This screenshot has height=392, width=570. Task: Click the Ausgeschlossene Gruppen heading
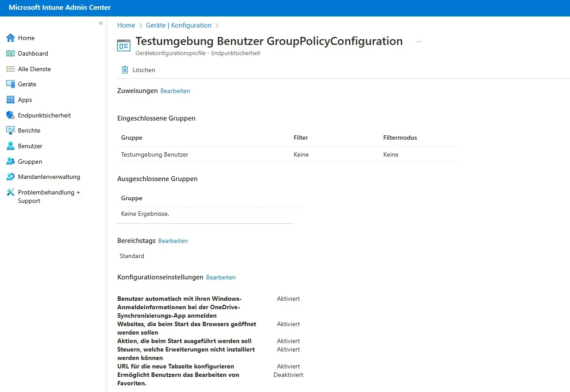pos(158,179)
